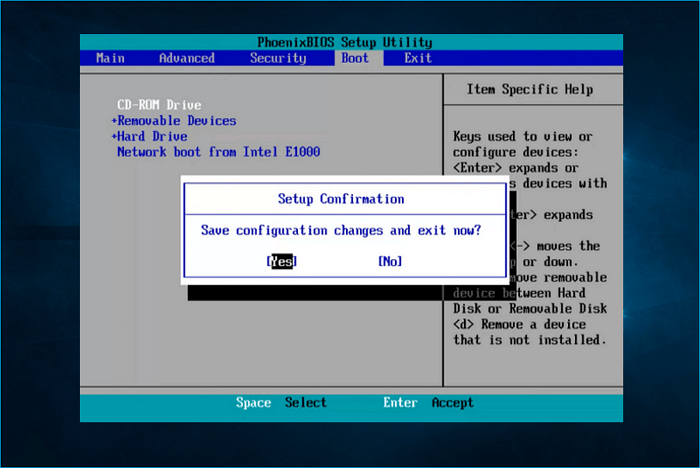Click the Space key hint
This screenshot has height=468, width=700.
[x=253, y=403]
